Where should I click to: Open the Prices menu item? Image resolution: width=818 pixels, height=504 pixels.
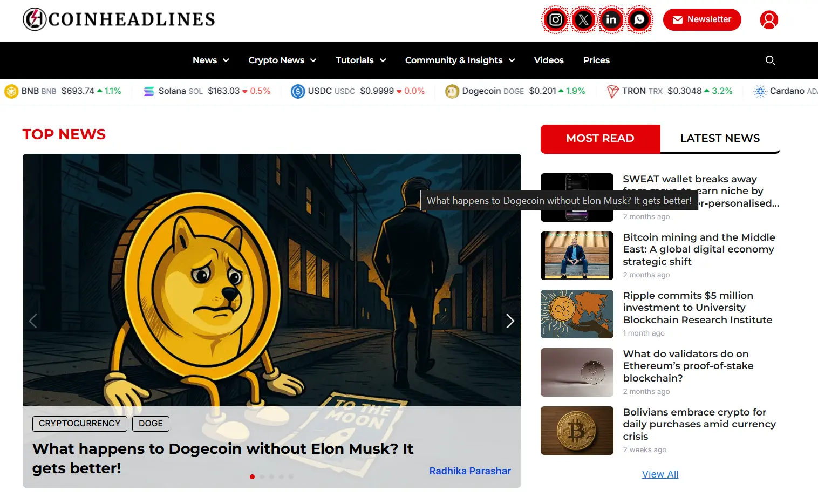(596, 60)
